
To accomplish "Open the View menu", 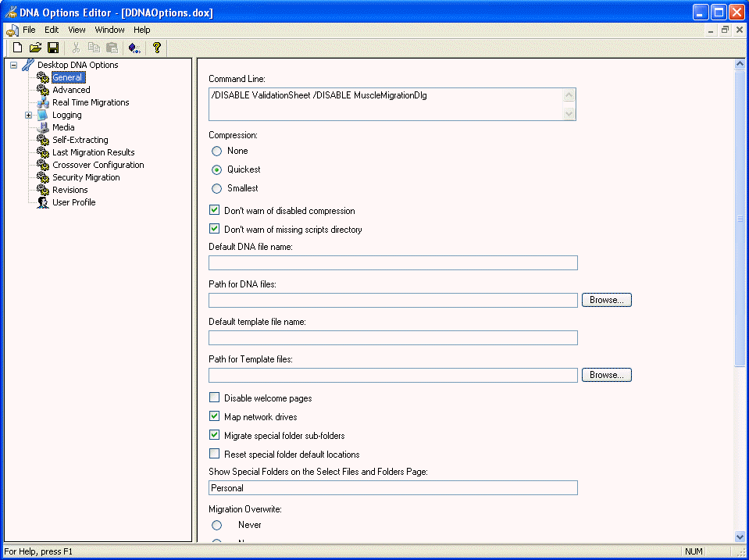I will (x=77, y=30).
